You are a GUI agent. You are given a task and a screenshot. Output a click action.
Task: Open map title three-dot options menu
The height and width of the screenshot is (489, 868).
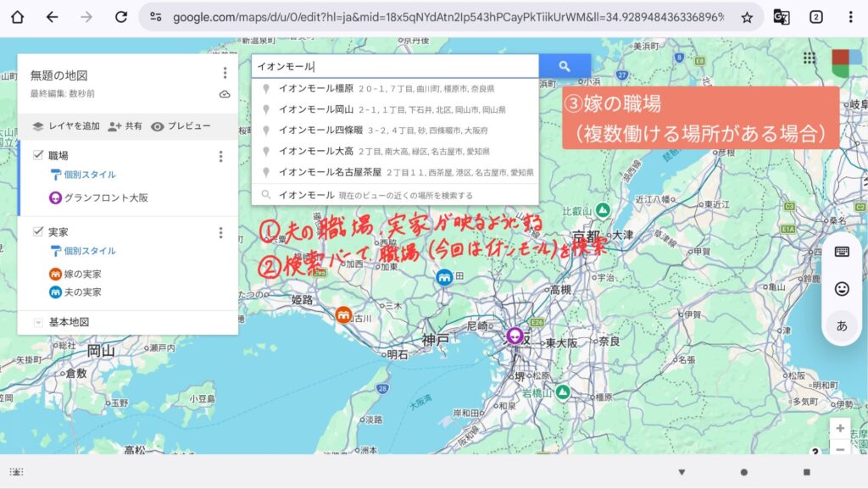point(225,74)
